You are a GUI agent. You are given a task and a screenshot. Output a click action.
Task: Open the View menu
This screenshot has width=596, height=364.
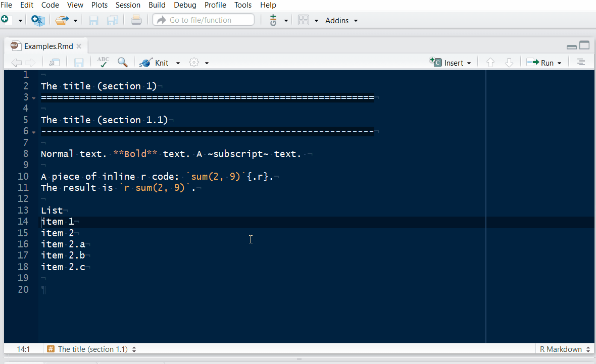coord(75,5)
